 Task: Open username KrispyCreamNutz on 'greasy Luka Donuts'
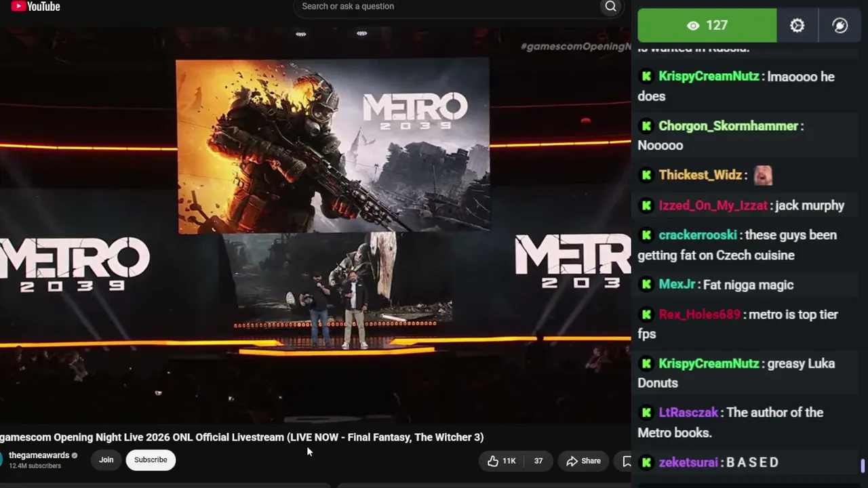(x=709, y=364)
